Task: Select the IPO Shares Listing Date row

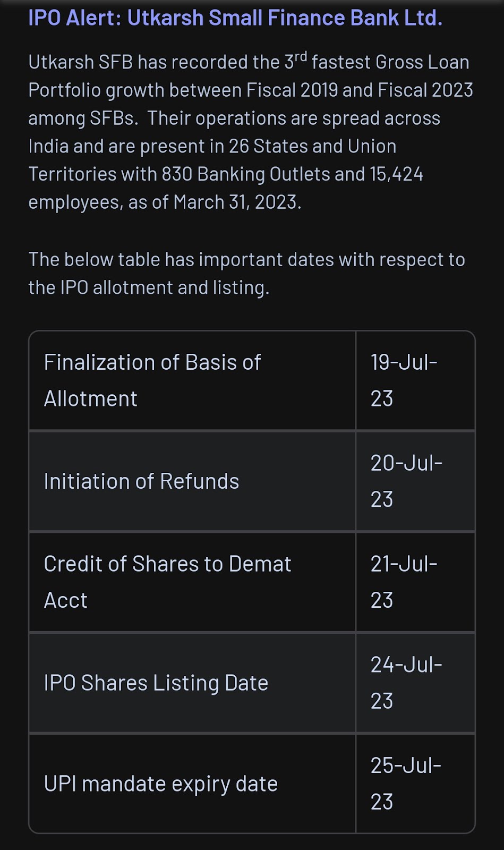Action: tap(252, 683)
